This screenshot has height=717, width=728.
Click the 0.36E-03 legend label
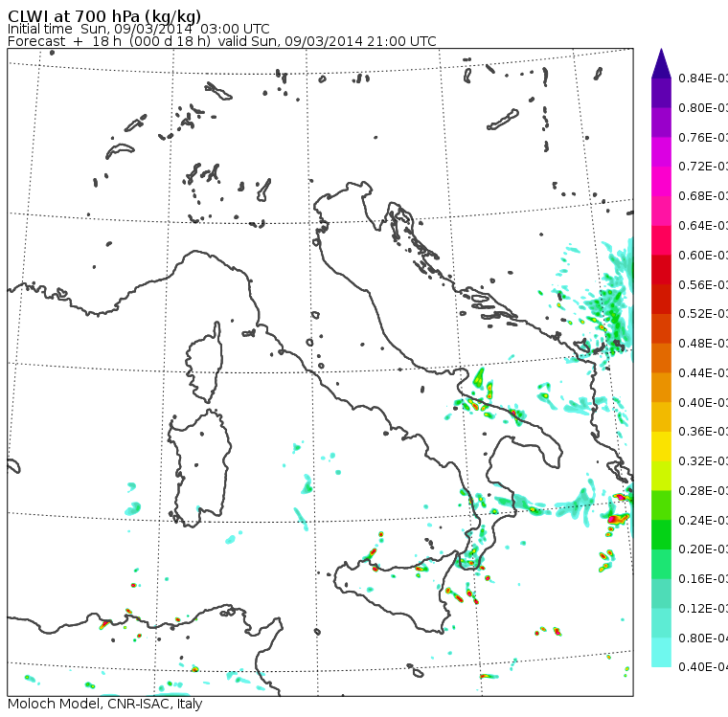(x=703, y=432)
